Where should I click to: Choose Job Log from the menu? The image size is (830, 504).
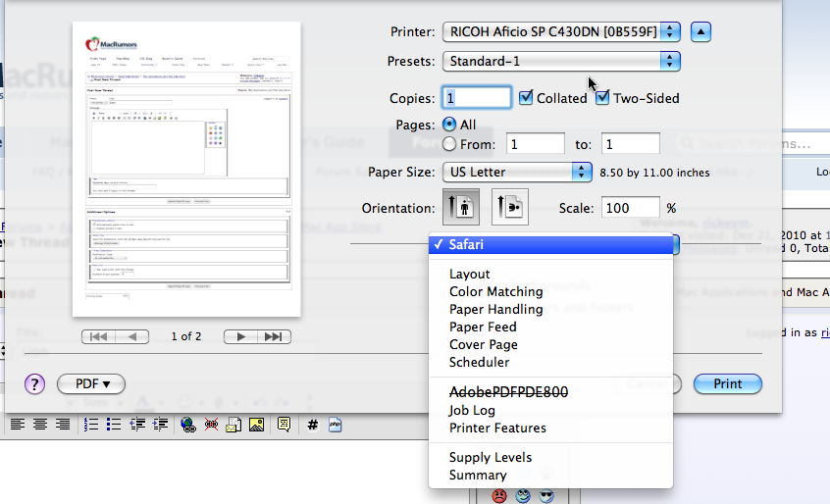(x=550, y=410)
